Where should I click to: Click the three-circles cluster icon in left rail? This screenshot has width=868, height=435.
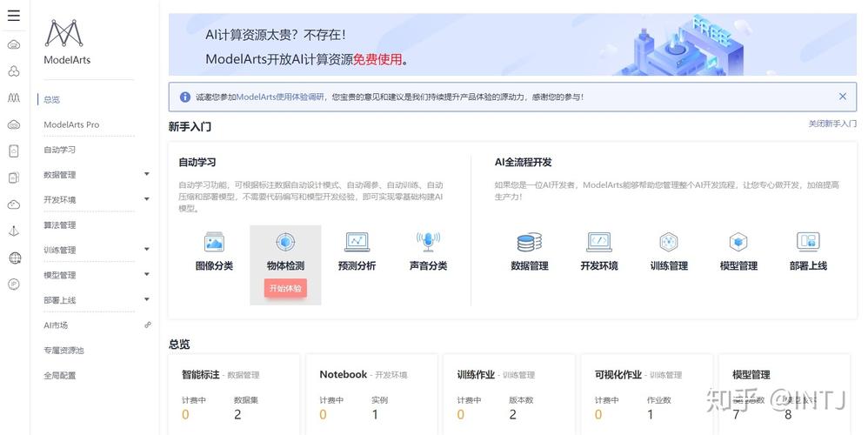pyautogui.click(x=14, y=70)
